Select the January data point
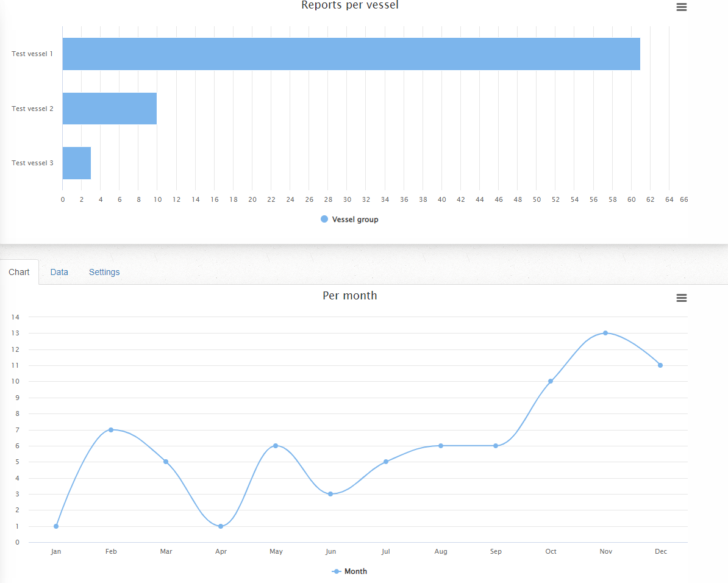Image resolution: width=728 pixels, height=583 pixels. [x=56, y=526]
